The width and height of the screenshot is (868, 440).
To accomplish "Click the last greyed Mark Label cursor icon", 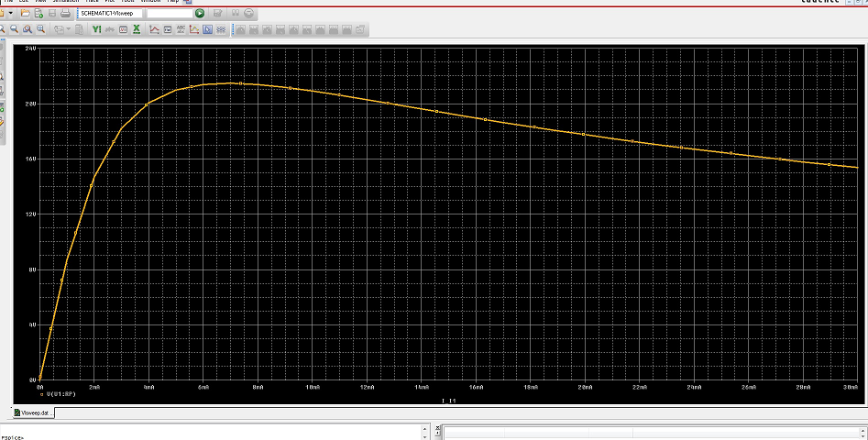I will [360, 29].
